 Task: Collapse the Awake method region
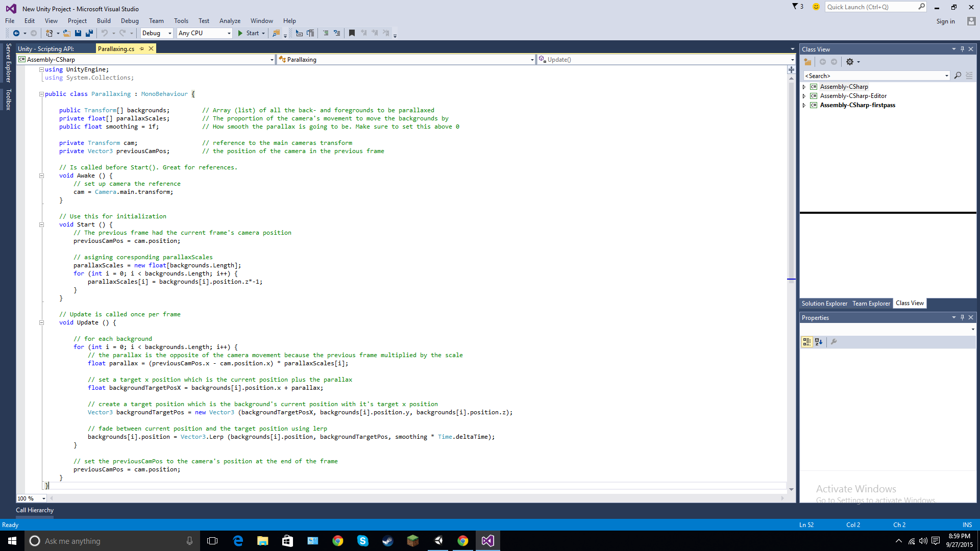click(41, 175)
